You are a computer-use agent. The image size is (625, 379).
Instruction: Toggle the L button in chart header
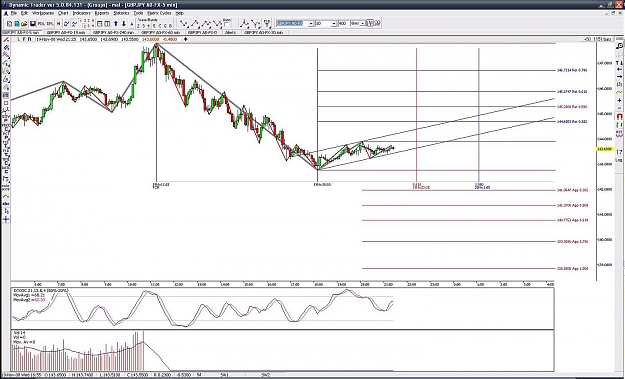point(19,39)
